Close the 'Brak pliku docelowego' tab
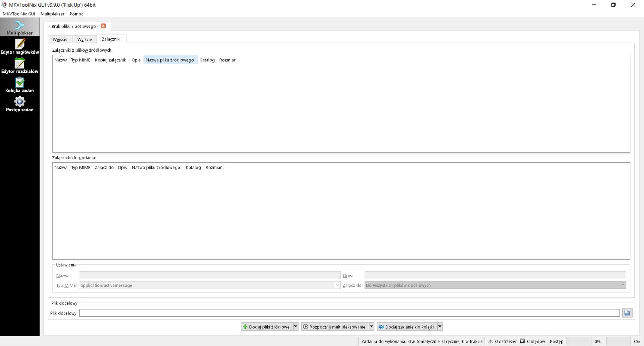The height and width of the screenshot is (346, 644). coord(103,26)
